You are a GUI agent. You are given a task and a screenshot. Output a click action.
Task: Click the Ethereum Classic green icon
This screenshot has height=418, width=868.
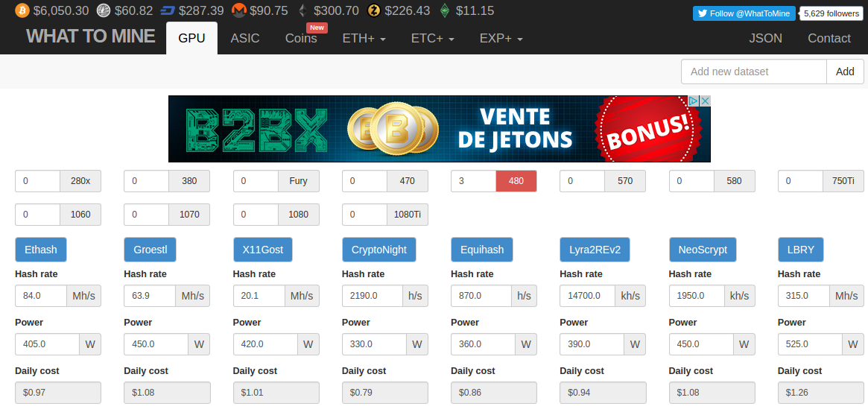[445, 10]
